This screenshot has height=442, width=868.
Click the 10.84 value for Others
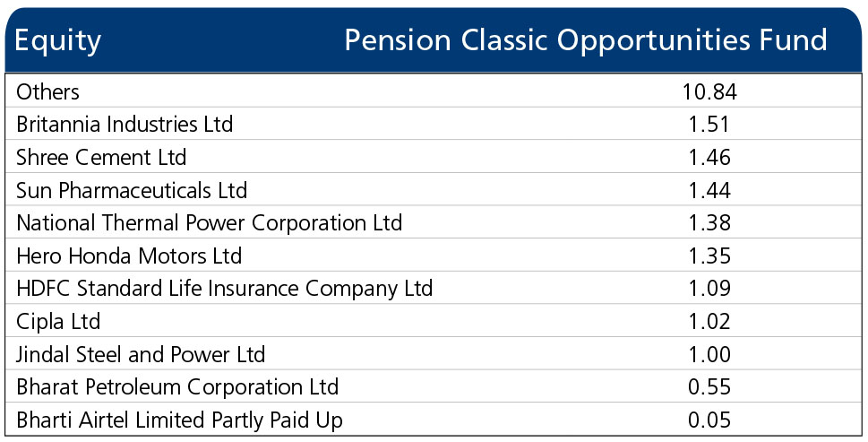[709, 91]
